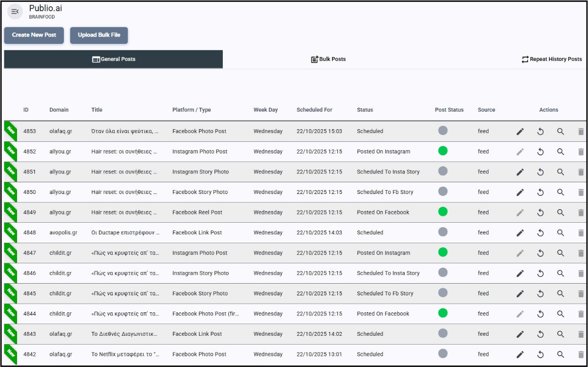Open the Repeat History Posts tab
The height and width of the screenshot is (367, 588).
[x=551, y=59]
